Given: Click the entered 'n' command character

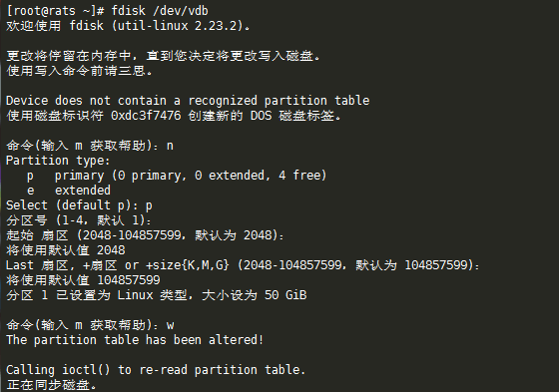Looking at the screenshot, I should coord(170,146).
